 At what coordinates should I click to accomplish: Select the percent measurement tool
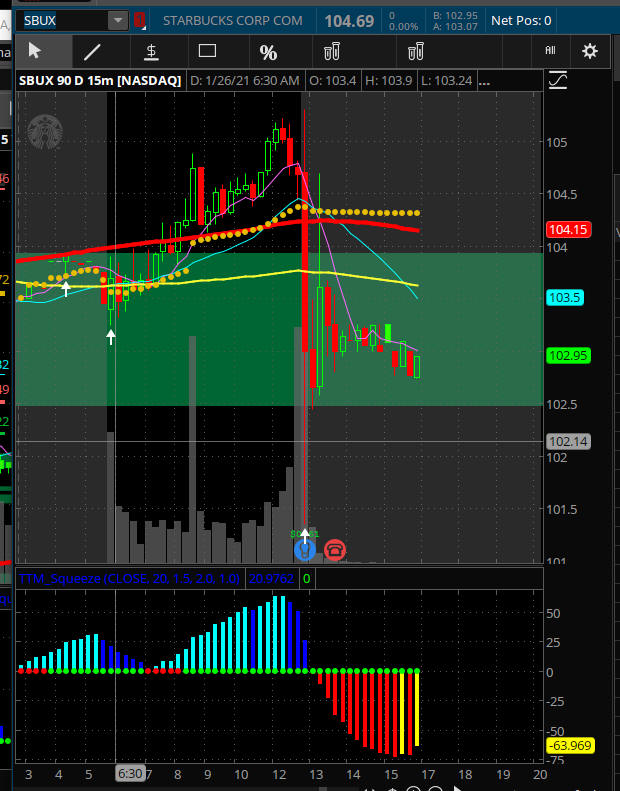coord(268,51)
